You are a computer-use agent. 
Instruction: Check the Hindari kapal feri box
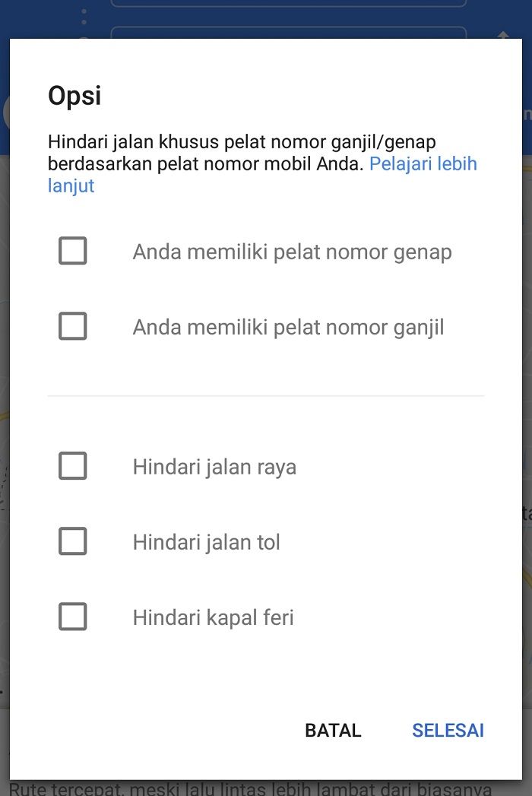point(73,617)
